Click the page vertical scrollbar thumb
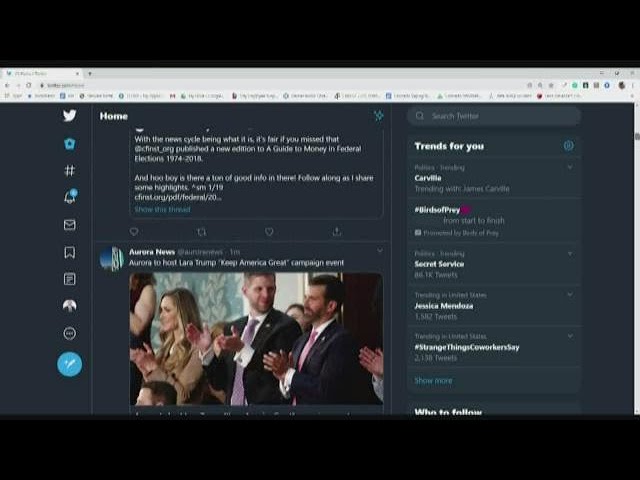640x480 pixels. pyautogui.click(x=637, y=136)
